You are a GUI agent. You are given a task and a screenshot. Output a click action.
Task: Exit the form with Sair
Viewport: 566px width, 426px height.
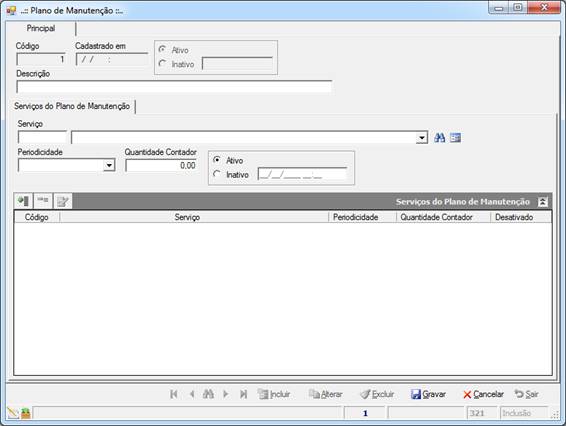[x=526, y=394]
